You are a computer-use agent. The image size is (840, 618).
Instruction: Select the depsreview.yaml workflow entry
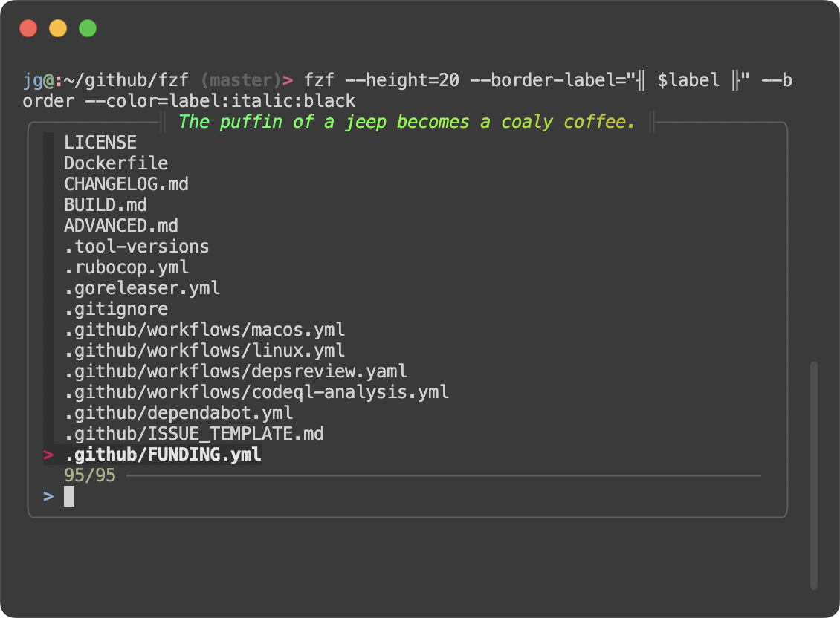236,371
